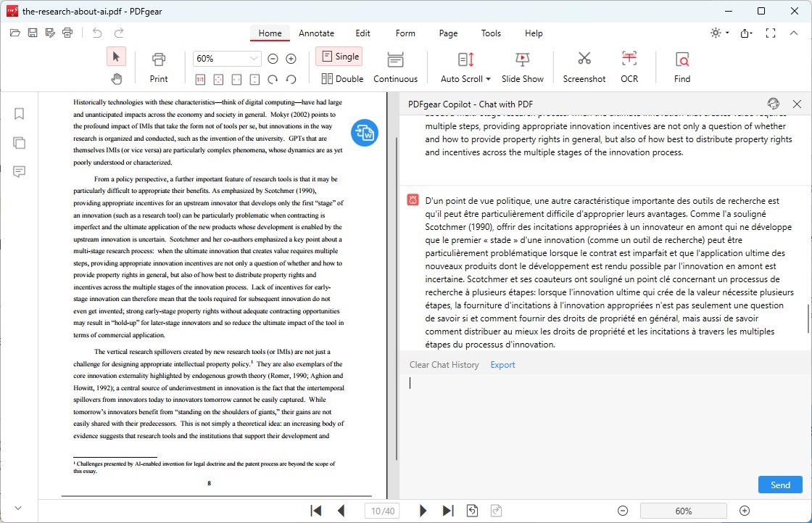Open the comments sidebar panel
Image resolution: width=812 pixels, height=523 pixels.
pyautogui.click(x=19, y=172)
